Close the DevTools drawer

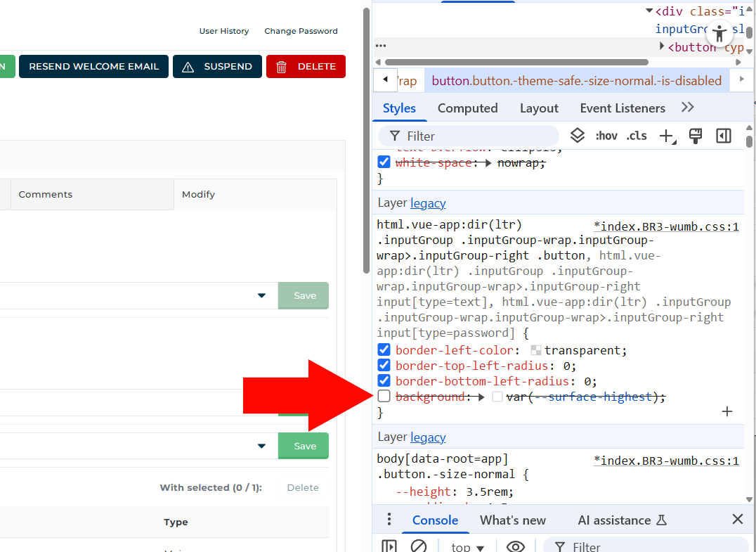click(x=737, y=519)
